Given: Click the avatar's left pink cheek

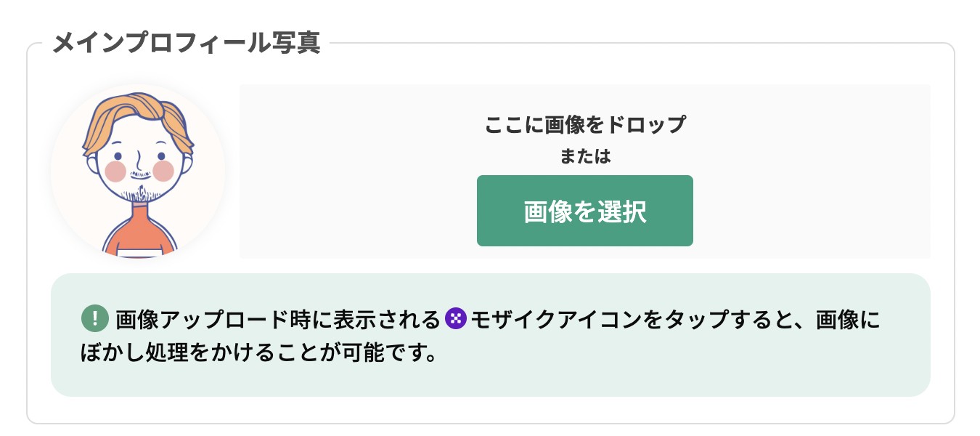Looking at the screenshot, I should [116, 171].
